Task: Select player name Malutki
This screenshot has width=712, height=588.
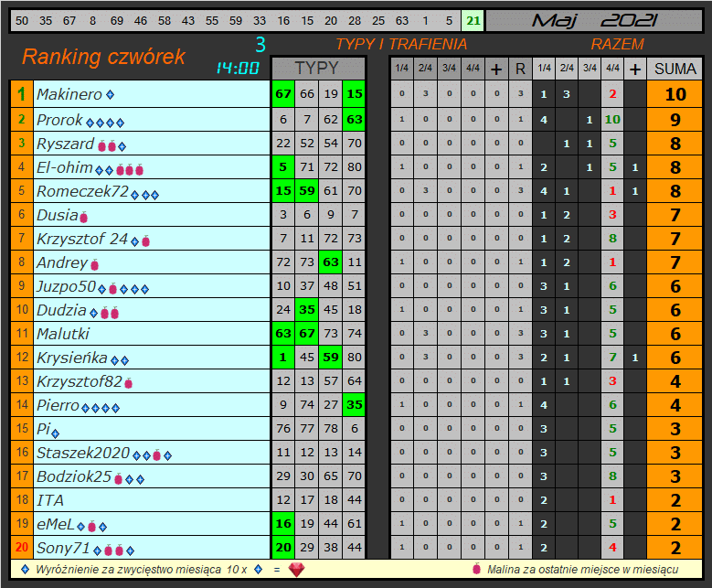Action: (x=63, y=334)
